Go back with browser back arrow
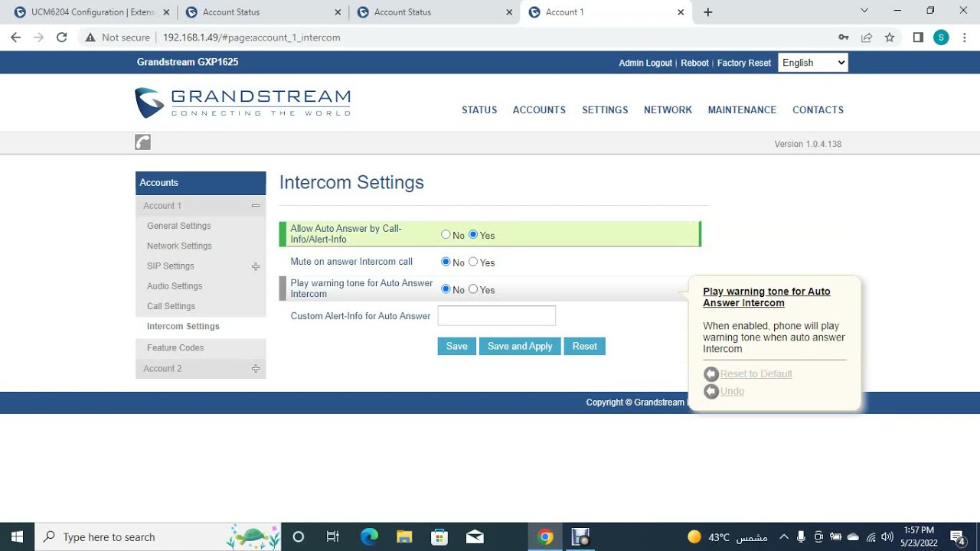 point(15,37)
